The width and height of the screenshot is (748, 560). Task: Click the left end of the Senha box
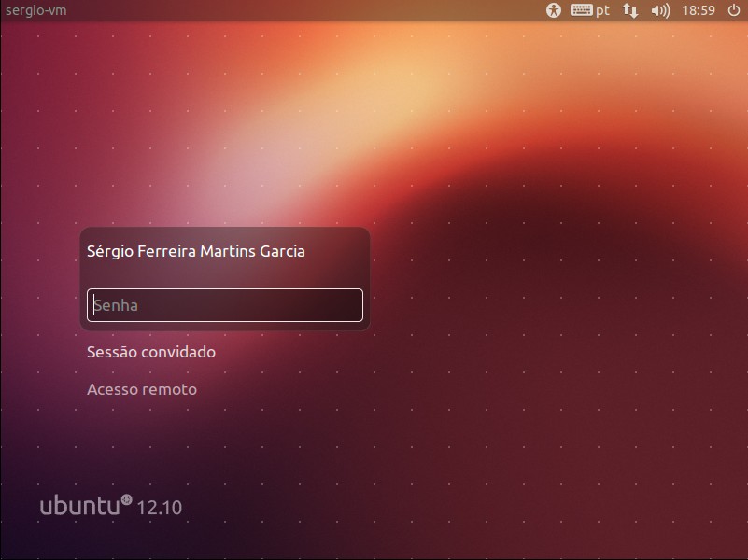point(92,305)
